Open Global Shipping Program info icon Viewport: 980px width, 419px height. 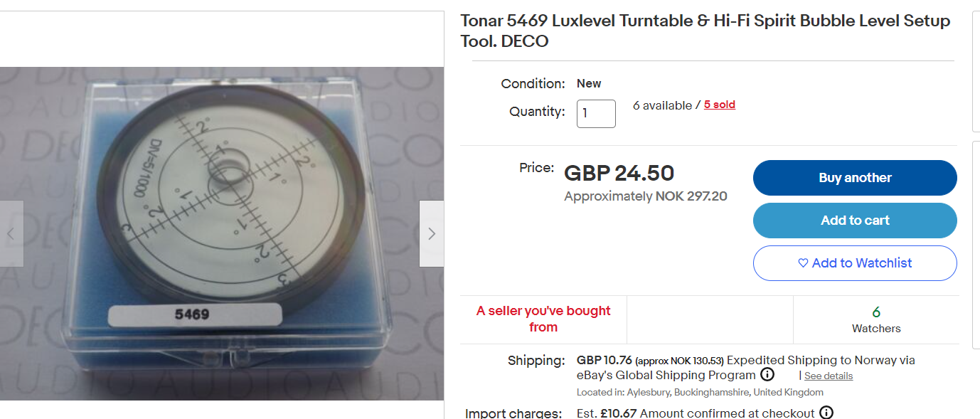[767, 375]
